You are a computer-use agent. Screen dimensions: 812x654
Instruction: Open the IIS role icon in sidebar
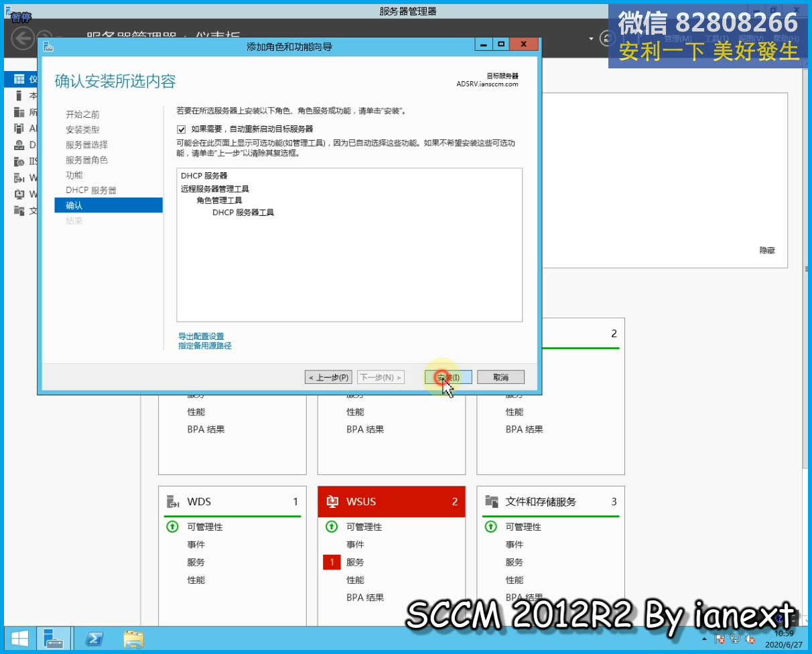[x=19, y=161]
